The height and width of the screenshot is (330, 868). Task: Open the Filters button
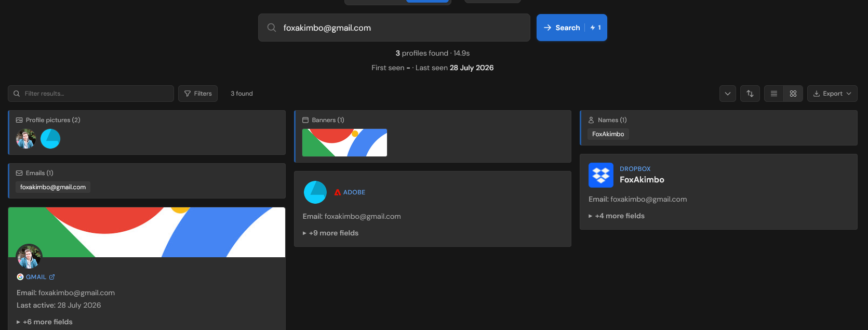point(198,94)
